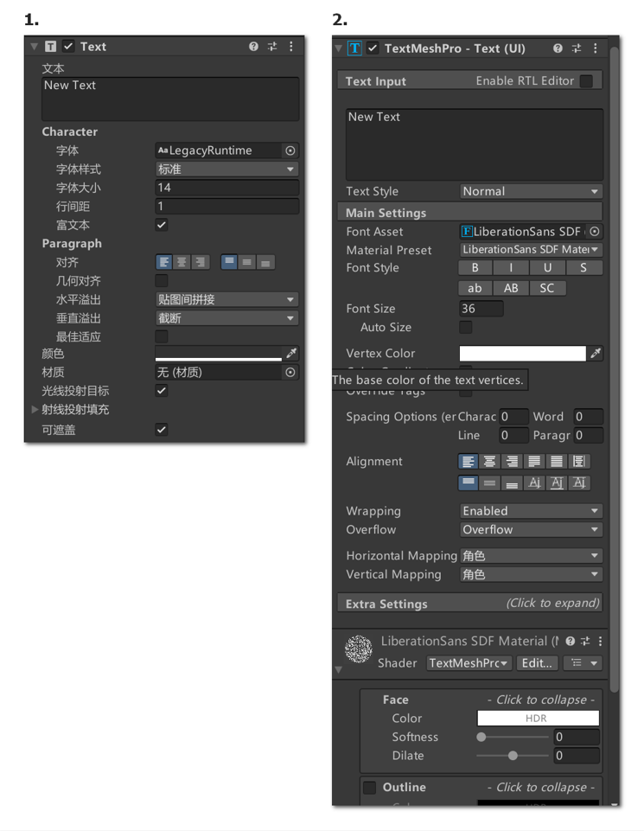Open 水平溢出 dropdown showing 贴图间拼接
Screen dimensions: 644x831
[226, 299]
